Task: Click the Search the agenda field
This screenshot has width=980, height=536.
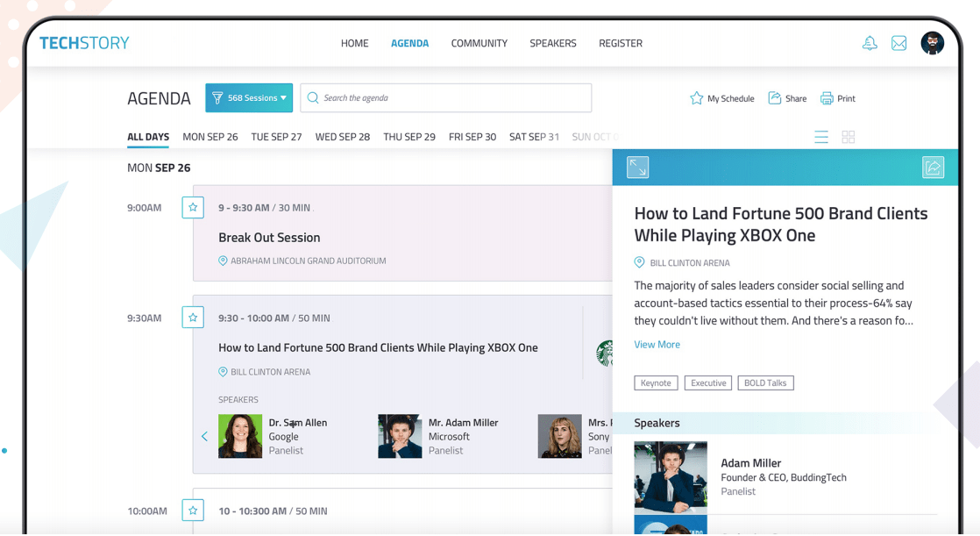Action: tap(445, 97)
